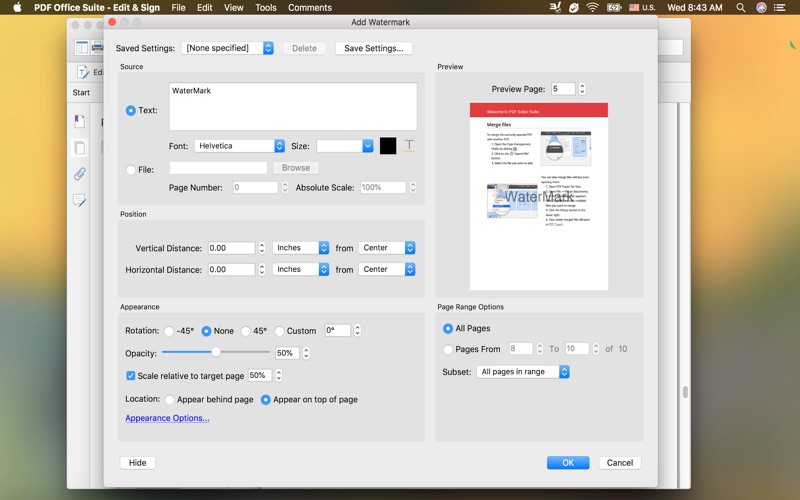
Task: Click the black text color swatch
Action: [x=388, y=146]
